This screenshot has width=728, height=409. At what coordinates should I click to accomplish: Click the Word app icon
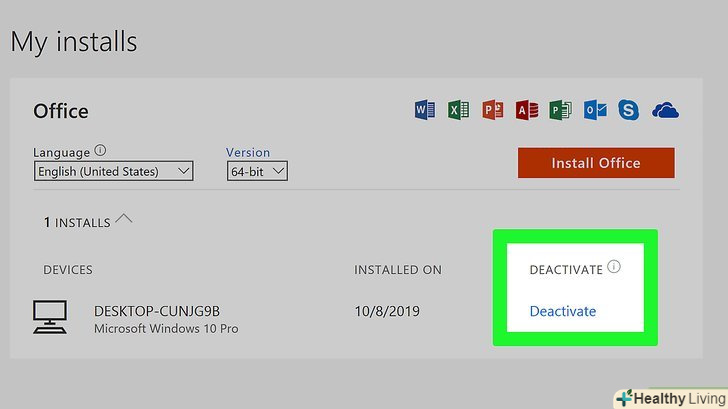425,110
